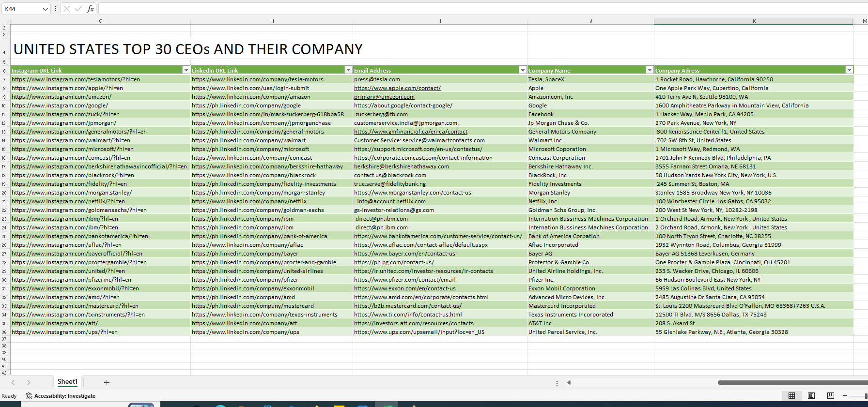The height and width of the screenshot is (407, 868).
Task: Switch to Page Layout view icon
Action: click(x=811, y=395)
